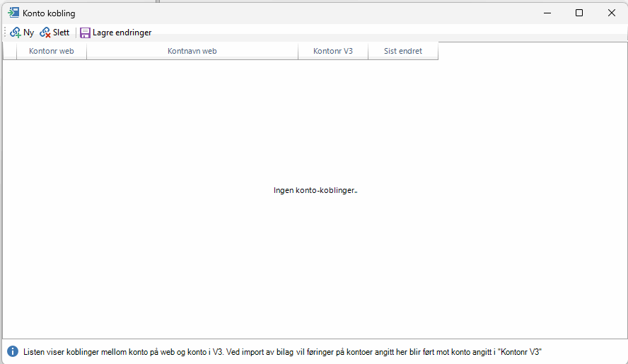The width and height of the screenshot is (628, 364).
Task: Select the Kontnavn web column header
Action: 192,51
